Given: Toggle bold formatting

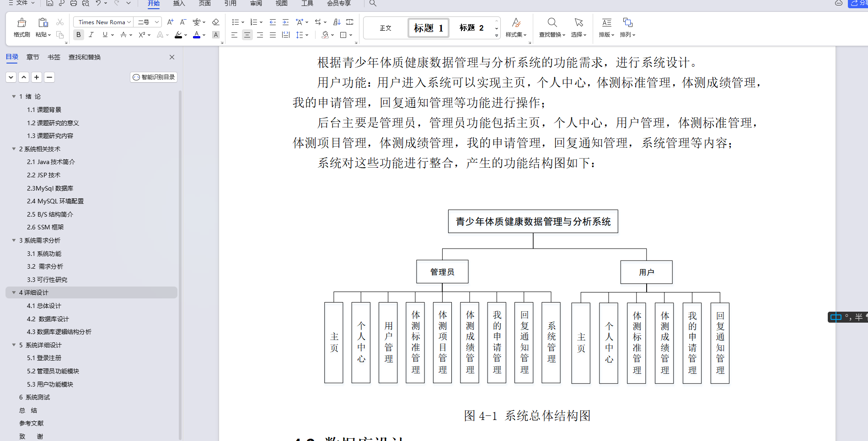Looking at the screenshot, I should 78,34.
